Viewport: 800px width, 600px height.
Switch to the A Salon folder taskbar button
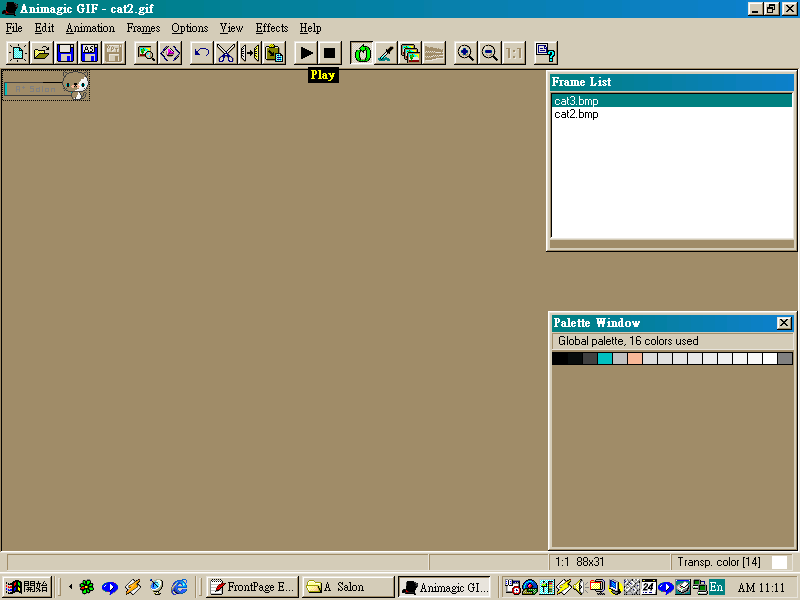(348, 587)
